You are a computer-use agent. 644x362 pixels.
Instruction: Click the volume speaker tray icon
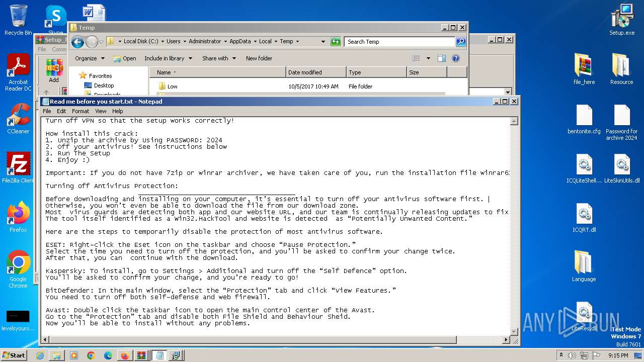572,355
